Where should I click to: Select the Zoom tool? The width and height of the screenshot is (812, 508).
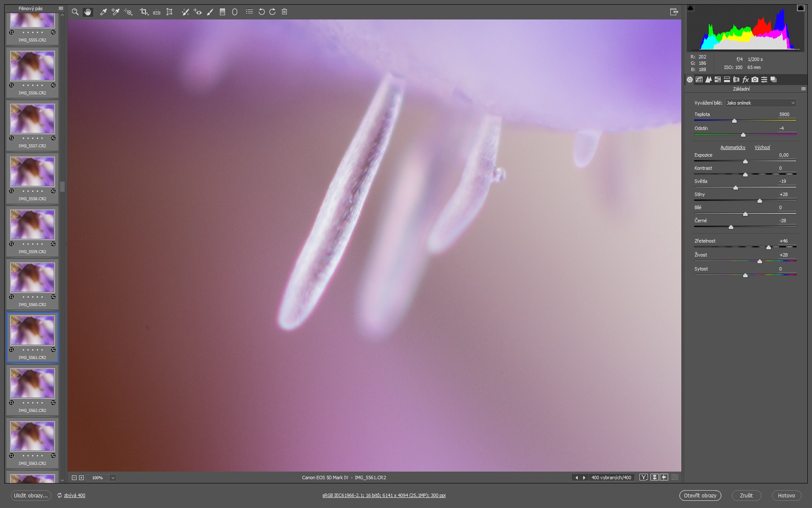75,12
